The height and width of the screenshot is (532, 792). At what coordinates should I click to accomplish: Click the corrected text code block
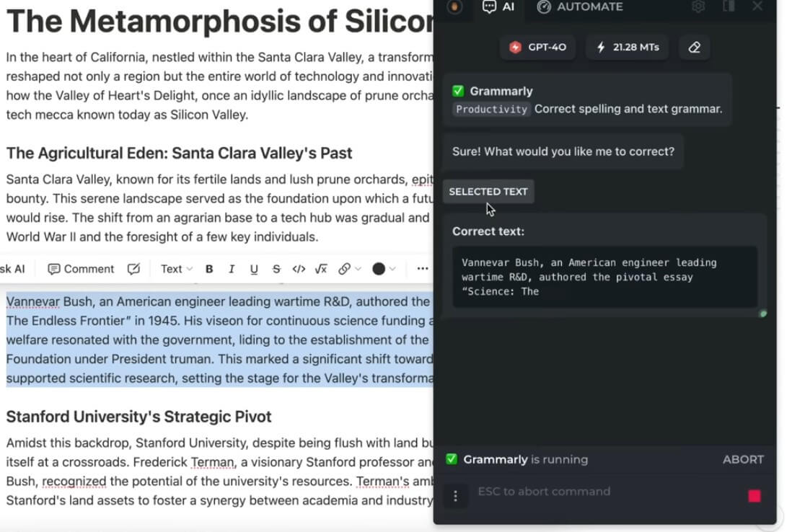point(604,277)
